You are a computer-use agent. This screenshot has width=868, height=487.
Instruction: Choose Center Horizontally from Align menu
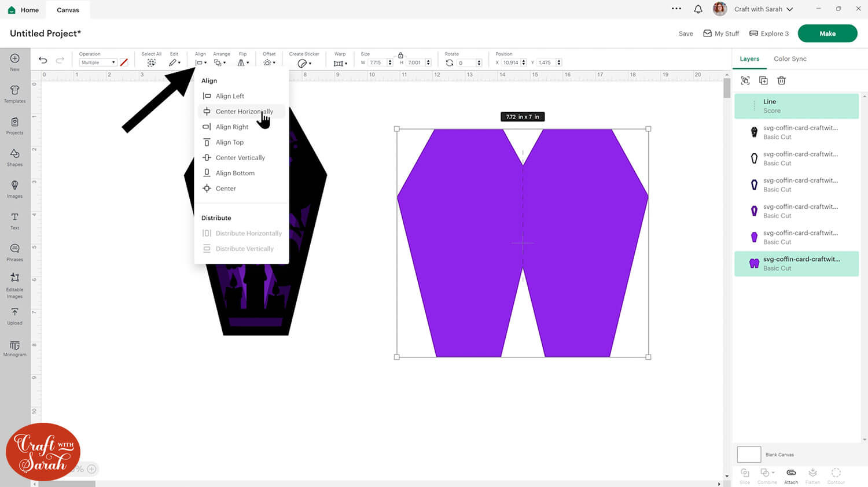(x=244, y=112)
